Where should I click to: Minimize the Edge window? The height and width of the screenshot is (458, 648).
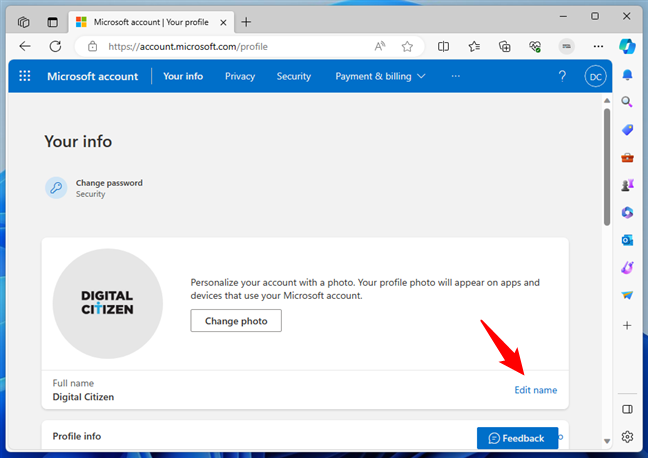[563, 16]
